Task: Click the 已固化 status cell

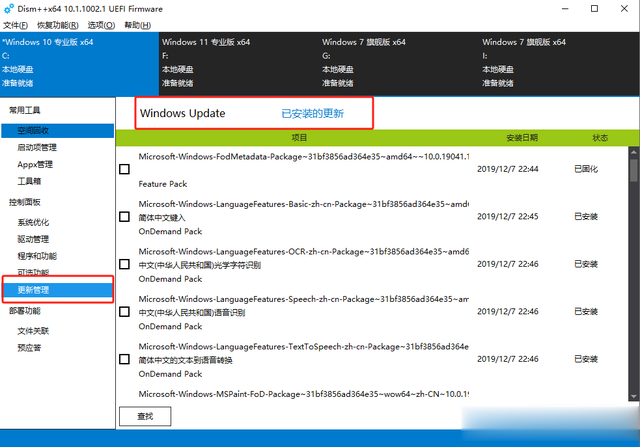Action: pos(586,169)
